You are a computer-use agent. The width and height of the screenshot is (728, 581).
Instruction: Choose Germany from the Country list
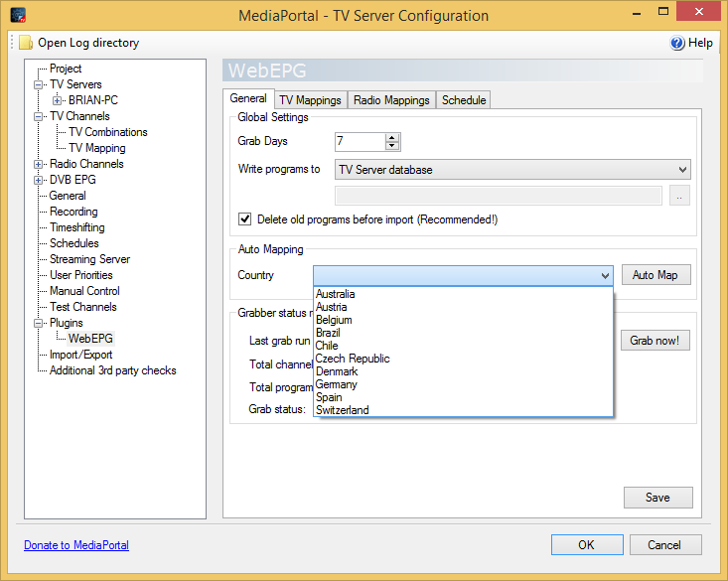(336, 384)
